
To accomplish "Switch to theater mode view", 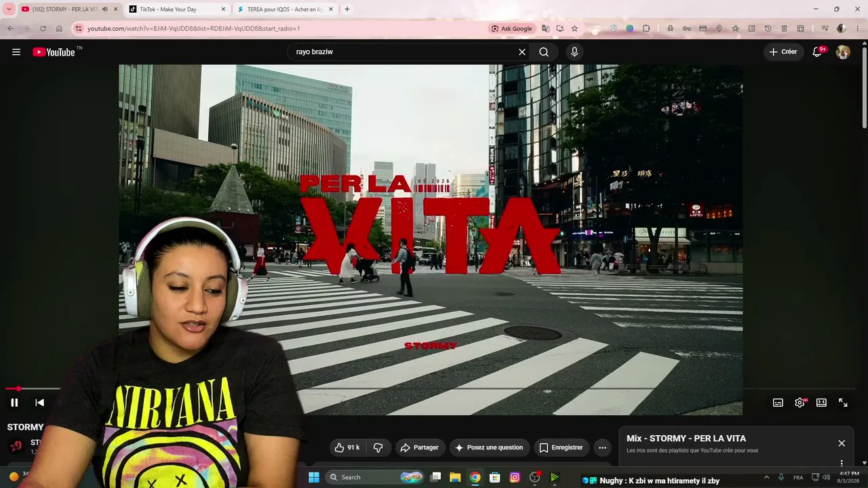I will click(x=822, y=403).
